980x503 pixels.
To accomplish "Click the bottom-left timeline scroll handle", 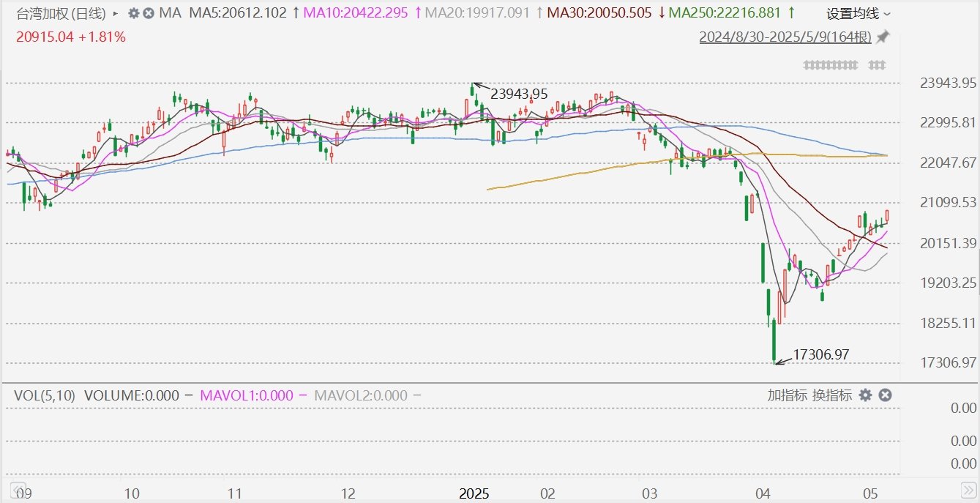I will coord(16,488).
